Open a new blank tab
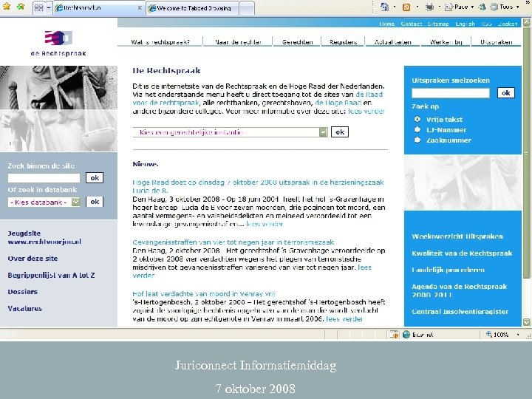Screen dimensions: 532x399 (x=247, y=8)
